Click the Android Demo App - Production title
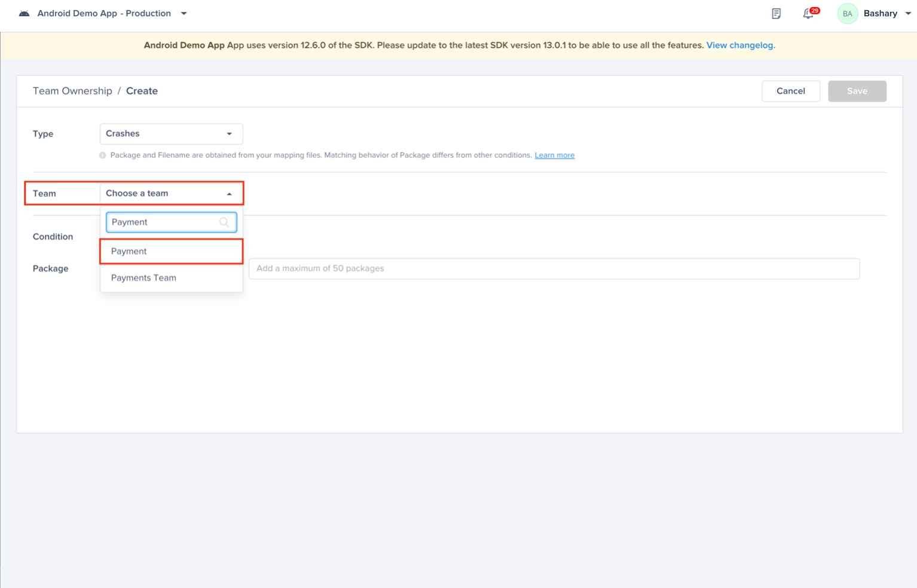Screen dimensions: 917x588 [x=104, y=14]
